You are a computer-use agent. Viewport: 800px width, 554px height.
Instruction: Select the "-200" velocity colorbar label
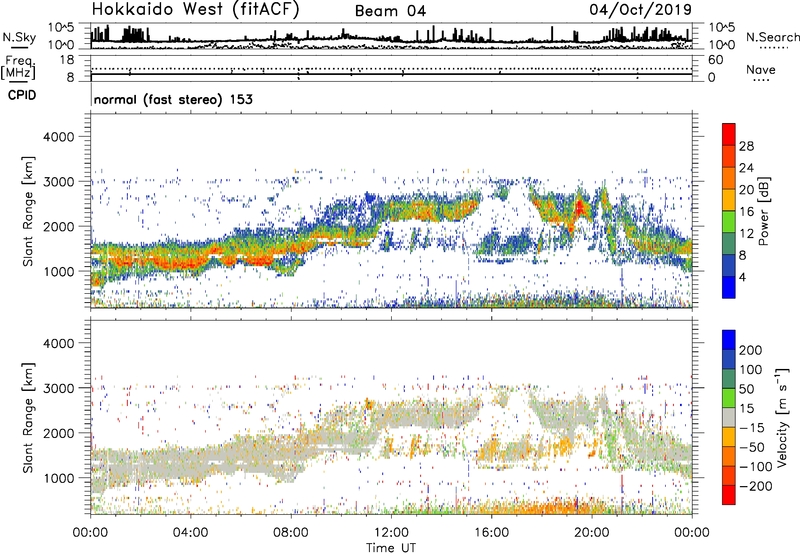(755, 486)
